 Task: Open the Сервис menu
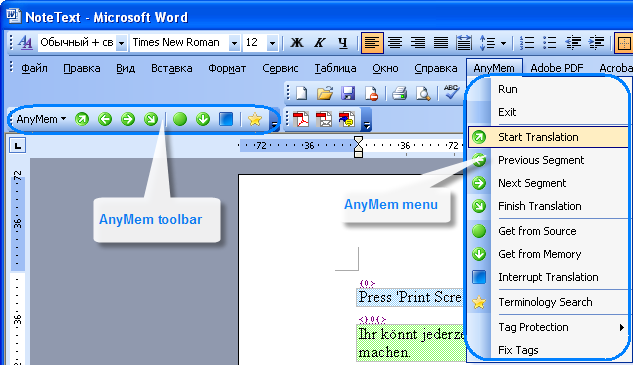280,68
